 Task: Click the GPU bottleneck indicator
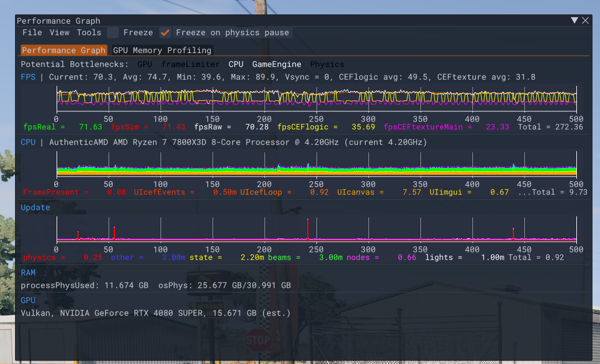click(x=144, y=64)
